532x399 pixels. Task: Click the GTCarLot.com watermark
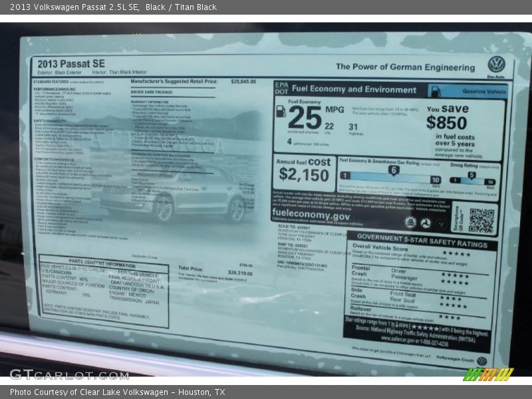click(x=68, y=374)
